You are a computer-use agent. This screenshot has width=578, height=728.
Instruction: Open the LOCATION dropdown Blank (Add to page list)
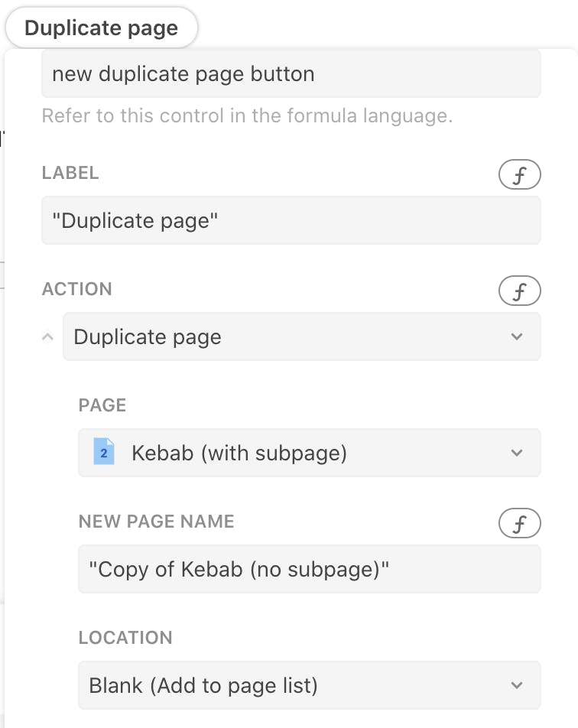(310, 685)
